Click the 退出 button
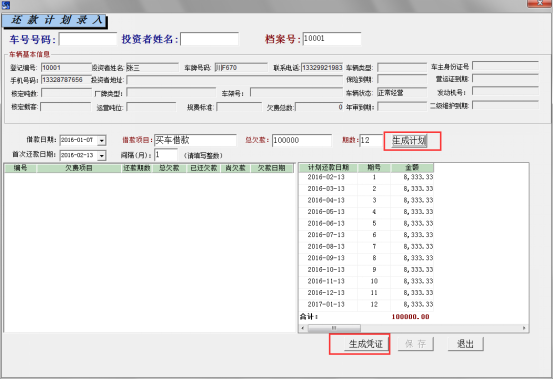Image resolution: width=553 pixels, height=380 pixels. (x=465, y=344)
